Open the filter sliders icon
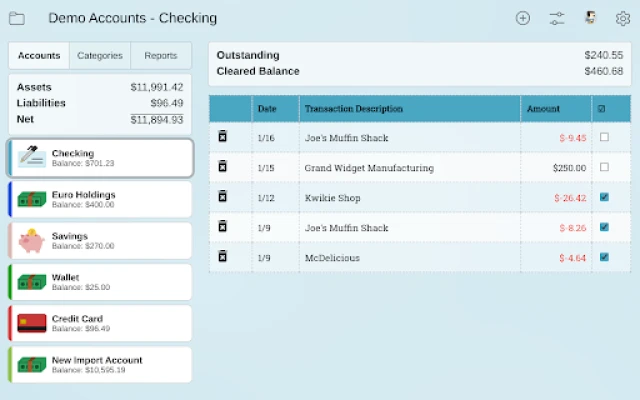 [557, 18]
